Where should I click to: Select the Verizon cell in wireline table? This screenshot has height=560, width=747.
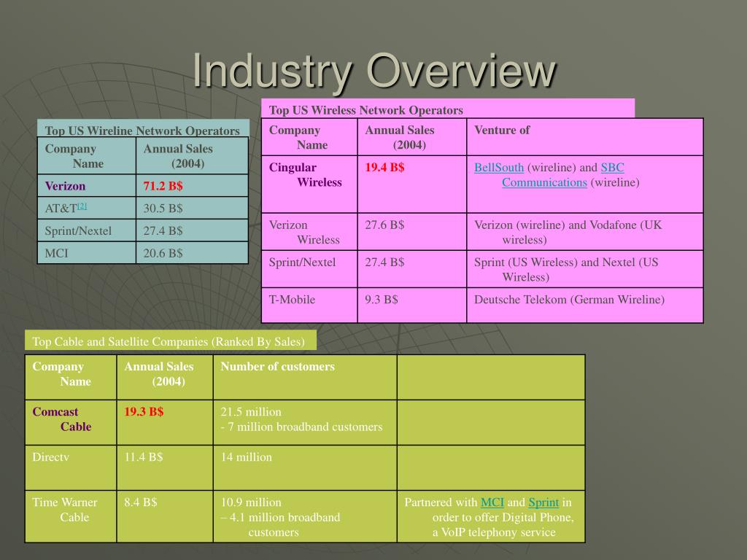coord(88,186)
